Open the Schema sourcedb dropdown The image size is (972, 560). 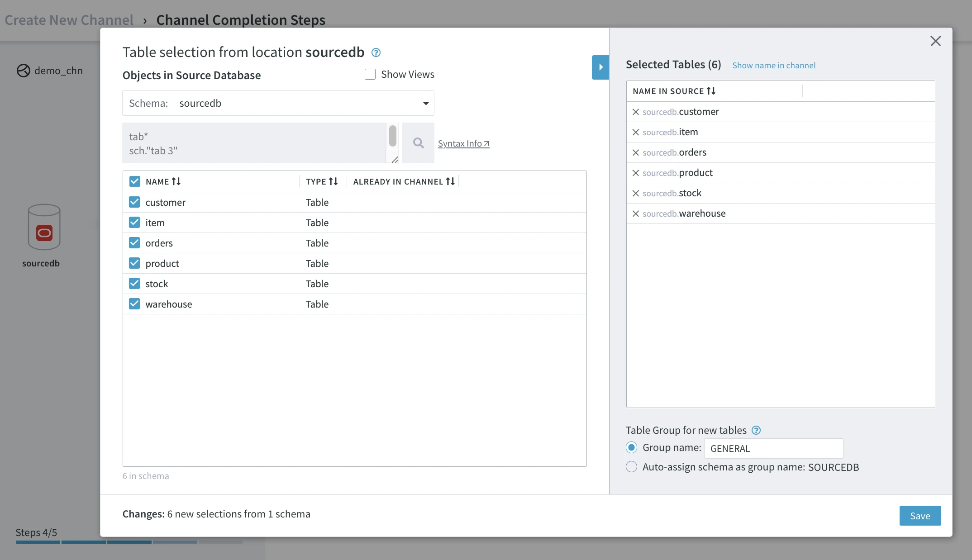(x=425, y=103)
